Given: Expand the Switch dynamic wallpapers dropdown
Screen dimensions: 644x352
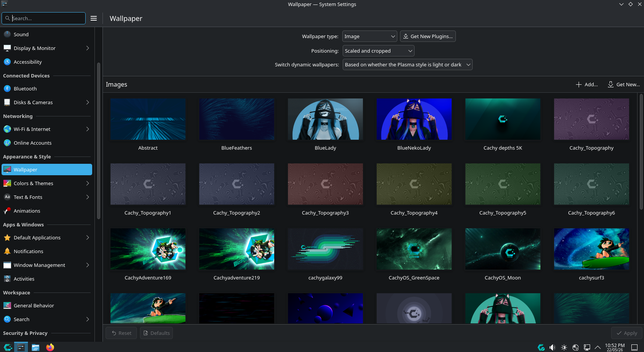Looking at the screenshot, I should point(407,65).
